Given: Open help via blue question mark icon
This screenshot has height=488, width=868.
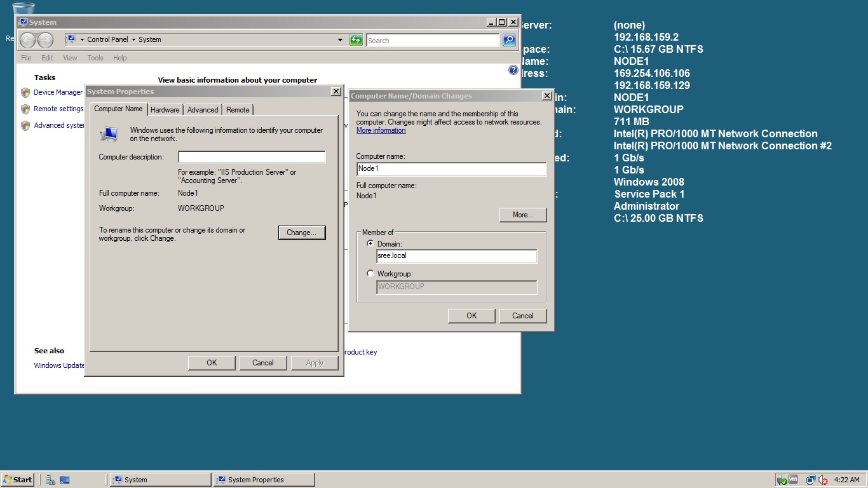Looking at the screenshot, I should point(513,70).
